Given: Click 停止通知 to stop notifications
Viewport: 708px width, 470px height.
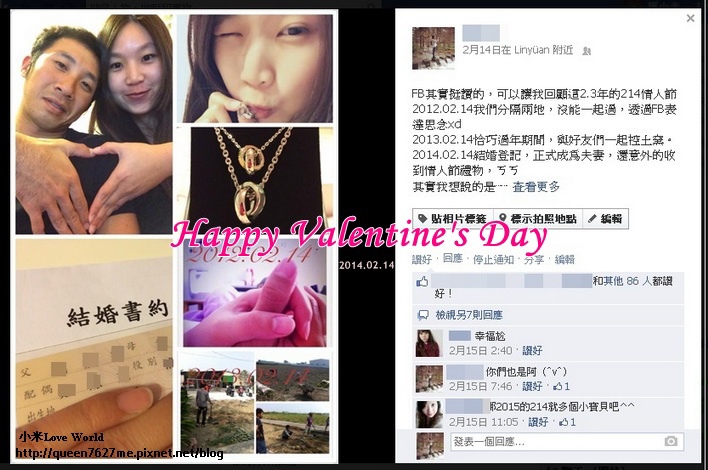Looking at the screenshot, I should (493, 259).
